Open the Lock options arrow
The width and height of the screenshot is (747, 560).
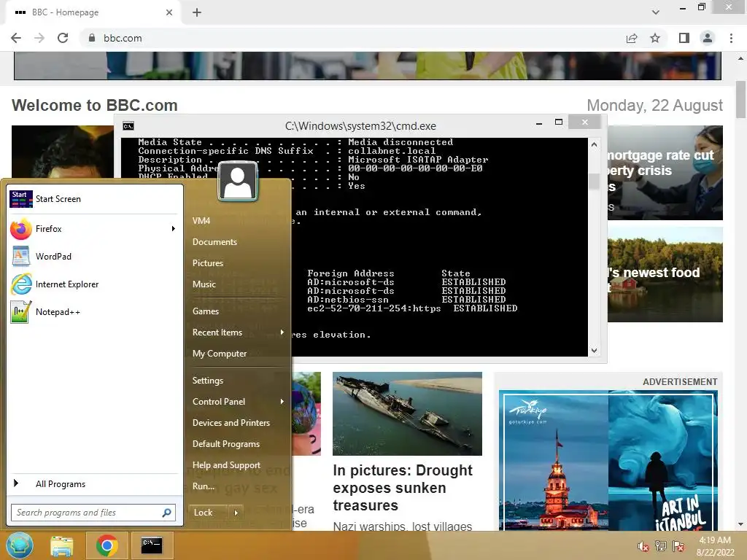(236, 513)
